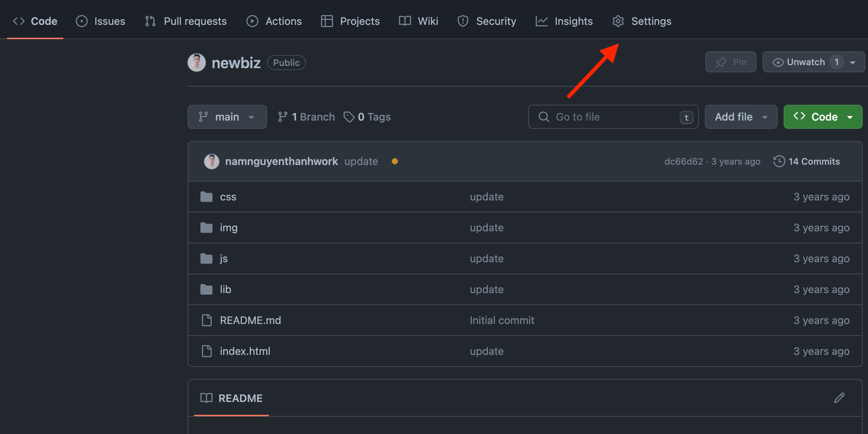Open the Wiki tab
Viewport: 868px width, 434px height.
419,21
